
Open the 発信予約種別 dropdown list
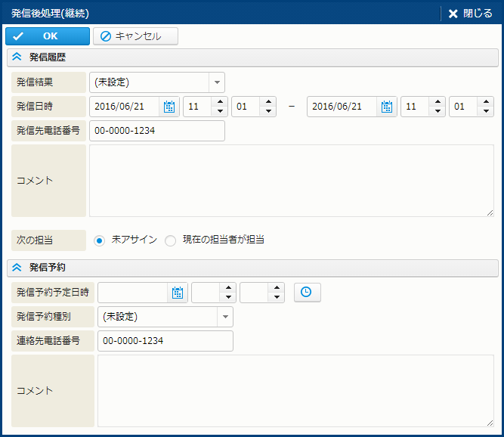coord(225,317)
